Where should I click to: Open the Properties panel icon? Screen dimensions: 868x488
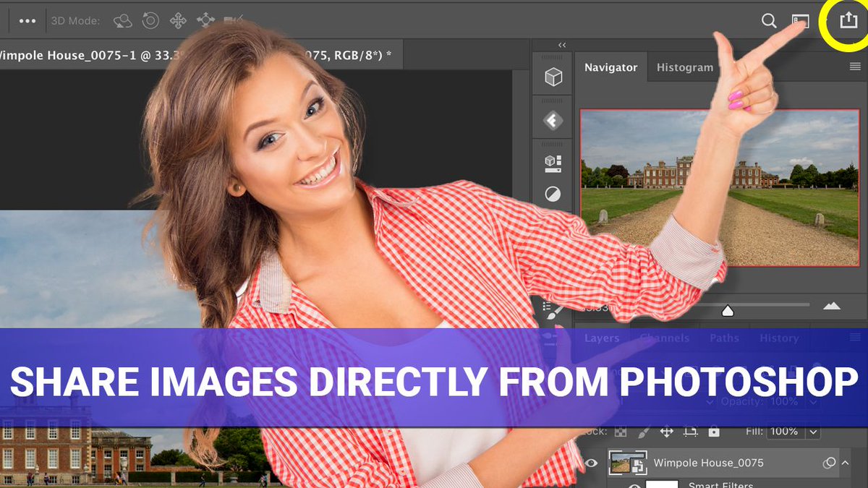(553, 163)
